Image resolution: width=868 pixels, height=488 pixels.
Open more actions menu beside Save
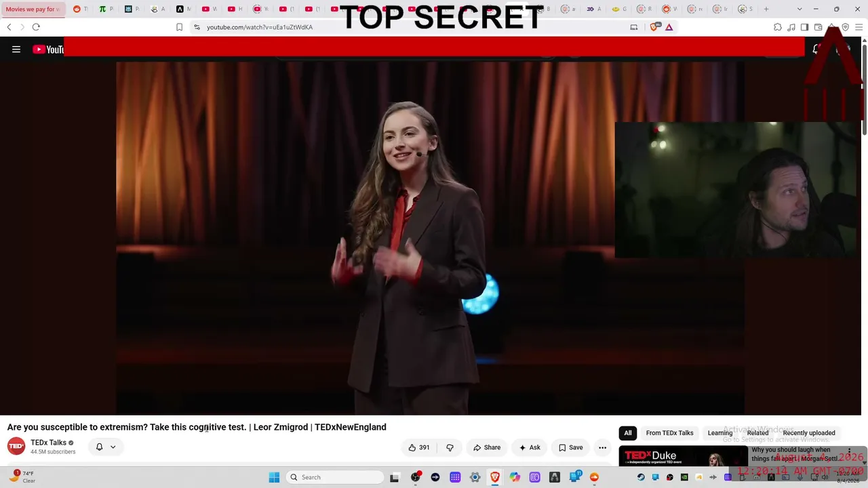(602, 447)
